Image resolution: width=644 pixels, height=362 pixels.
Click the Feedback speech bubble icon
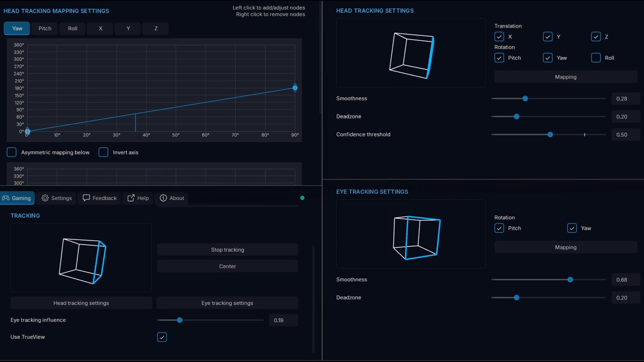[86, 198]
